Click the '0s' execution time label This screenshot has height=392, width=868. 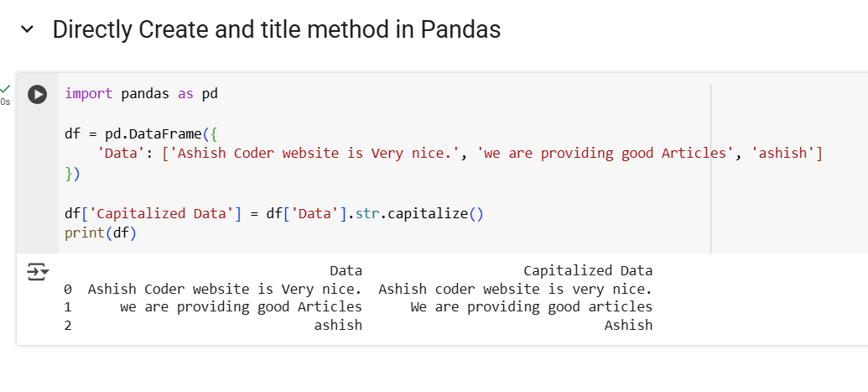click(6, 102)
